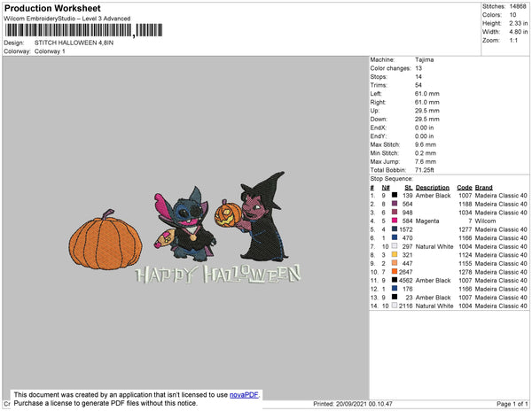The height and width of the screenshot is (411, 532).
Task: Select thread code 1034
Action: 465,213
